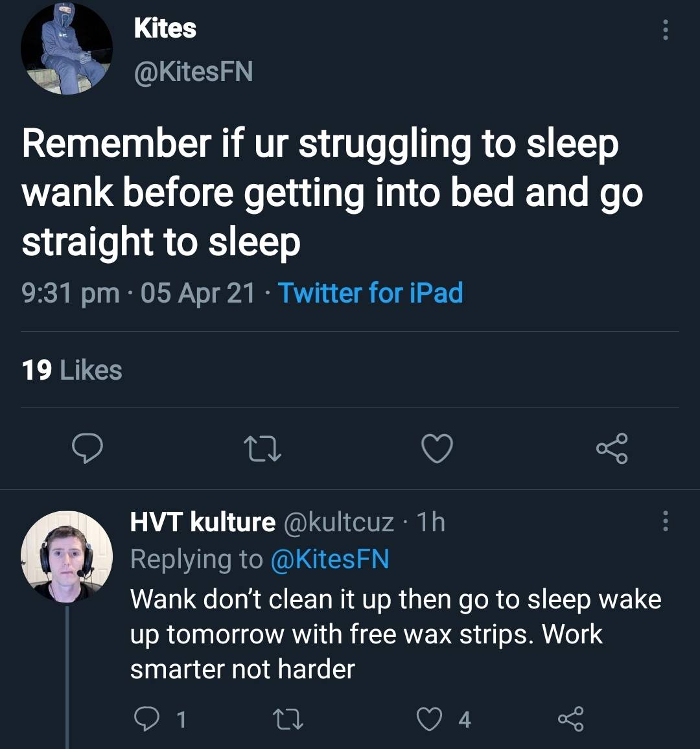Image resolution: width=700 pixels, height=749 pixels.
Task: Share the main Kites tweet
Action: (612, 448)
